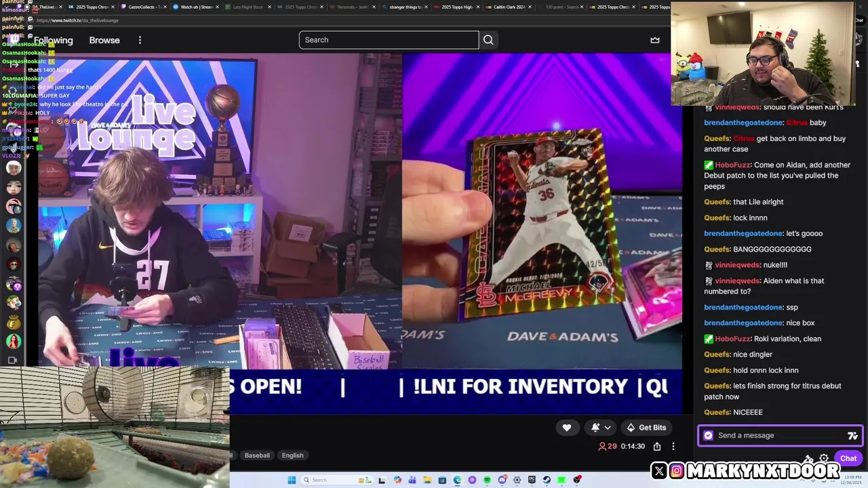Switch to the CastroCollects browser tab
Image resolution: width=868 pixels, height=488 pixels.
[x=142, y=7]
